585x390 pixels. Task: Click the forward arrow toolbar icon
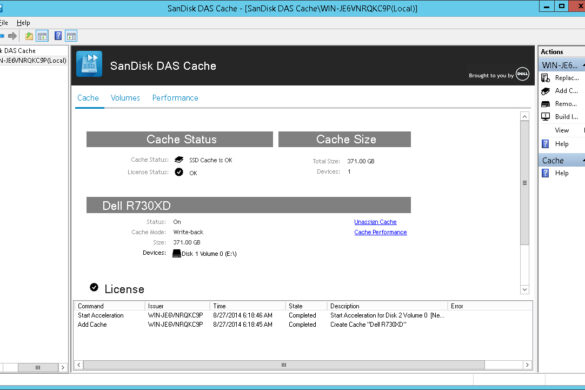tap(12, 36)
